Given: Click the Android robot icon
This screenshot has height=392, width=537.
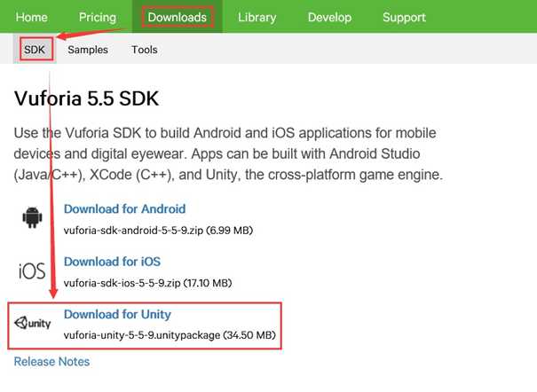Looking at the screenshot, I should (32, 217).
